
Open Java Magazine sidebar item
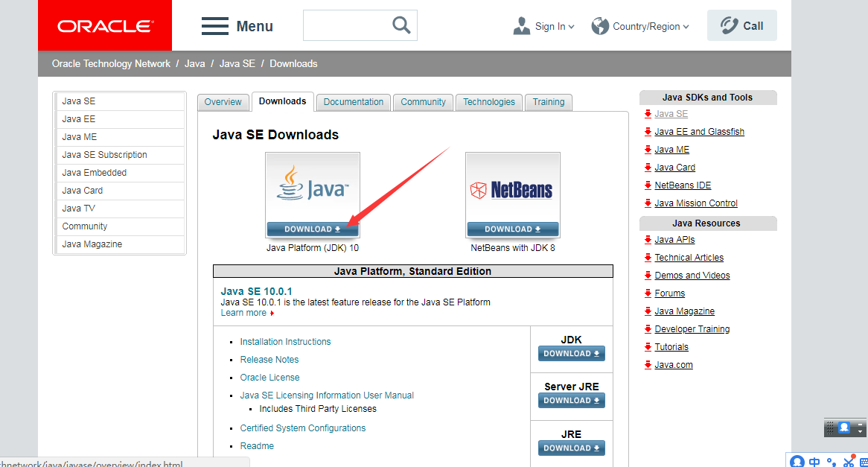pos(120,244)
